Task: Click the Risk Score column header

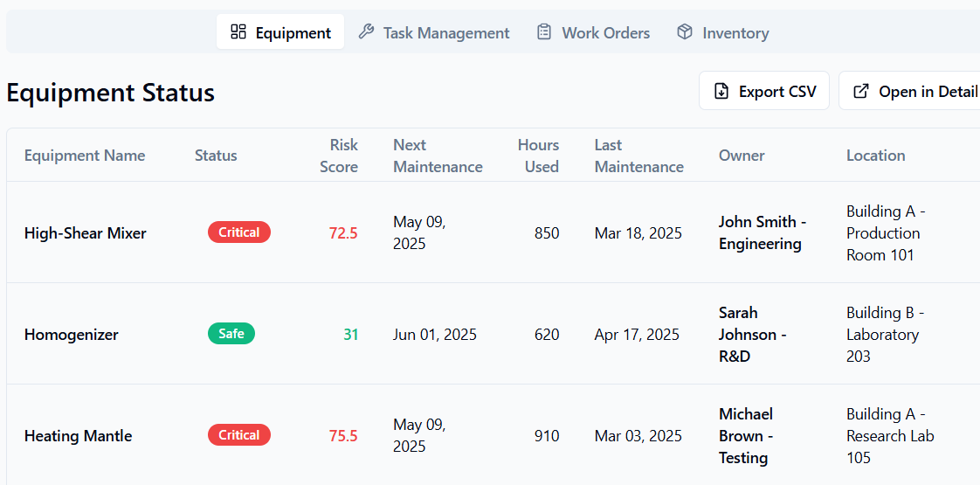Action: click(x=339, y=156)
